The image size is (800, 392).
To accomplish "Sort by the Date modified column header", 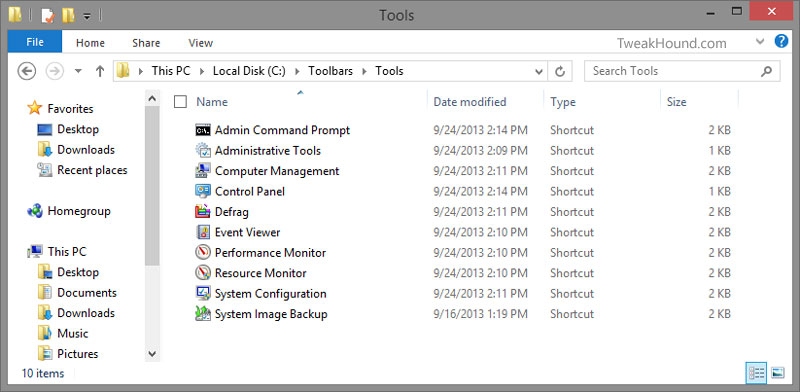I will point(469,102).
